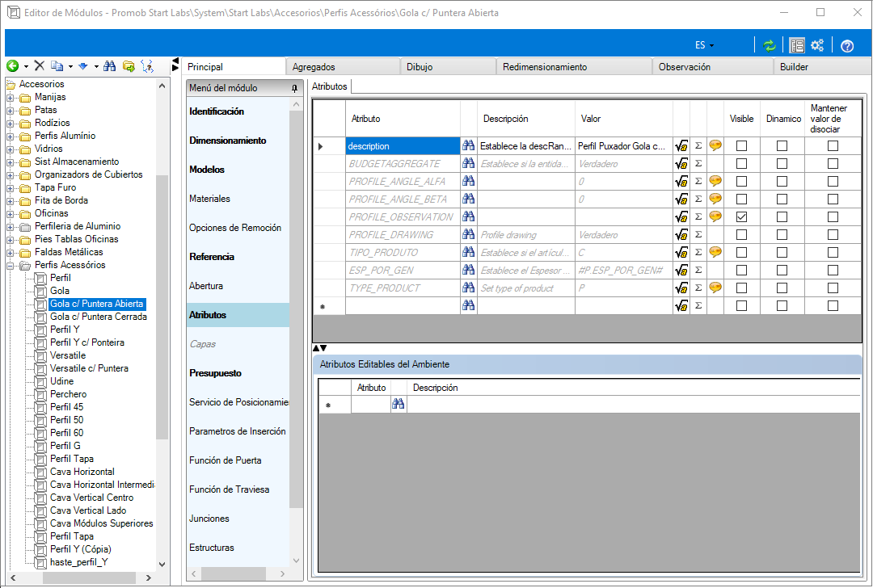873x588 pixels.
Task: Check Visible for PROFILE_DRAWING row
Action: pos(741,235)
